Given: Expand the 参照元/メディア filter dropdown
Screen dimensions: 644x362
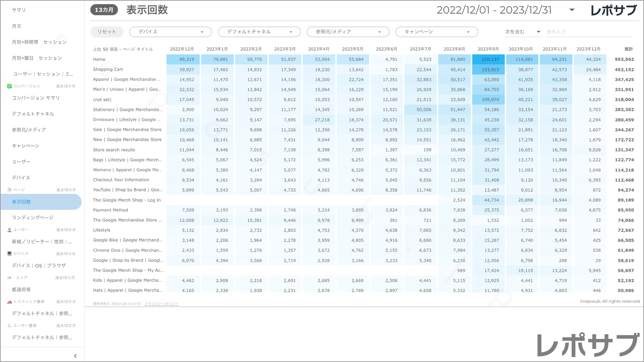Looking at the screenshot, I should click(348, 32).
